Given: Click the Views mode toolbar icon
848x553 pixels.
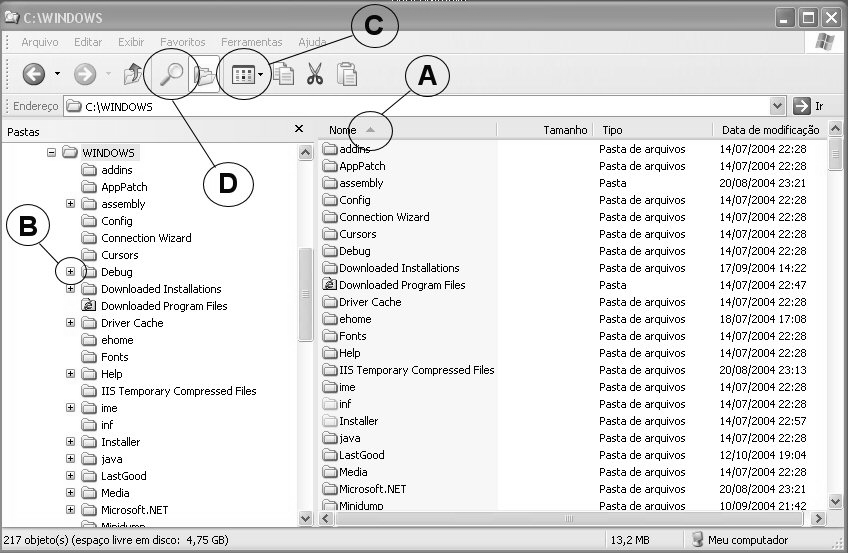Looking at the screenshot, I should click(243, 75).
